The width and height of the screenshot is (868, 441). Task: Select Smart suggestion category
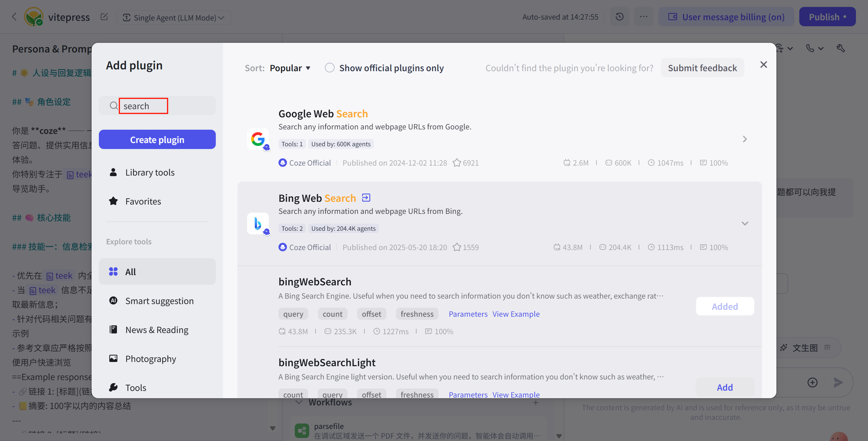coord(157,301)
